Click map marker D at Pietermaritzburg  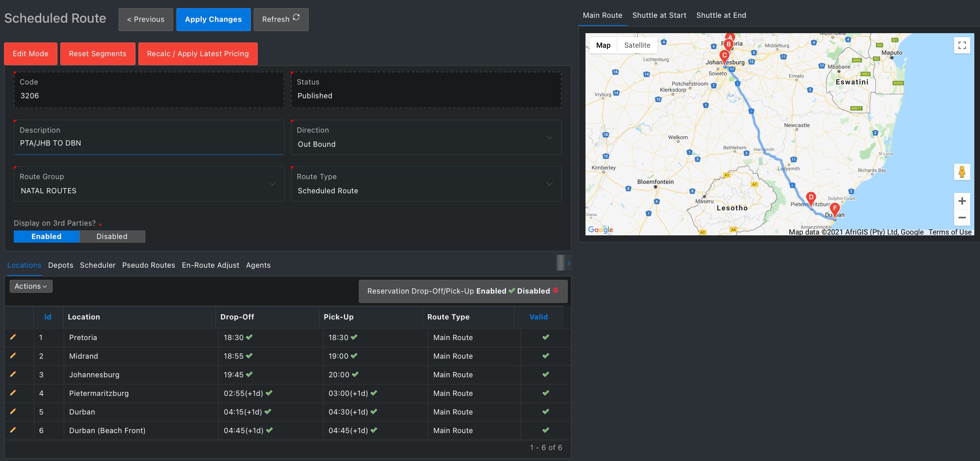coord(810,198)
